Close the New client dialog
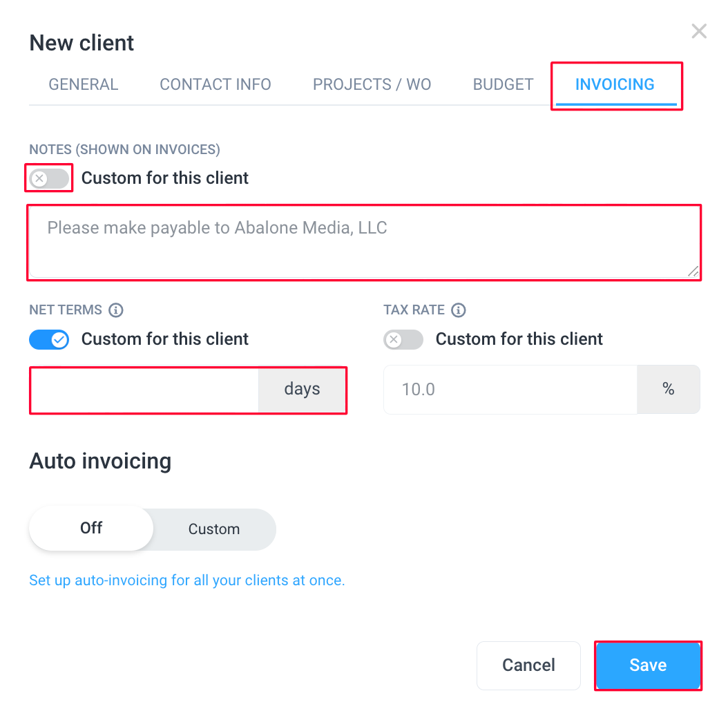 (x=699, y=31)
